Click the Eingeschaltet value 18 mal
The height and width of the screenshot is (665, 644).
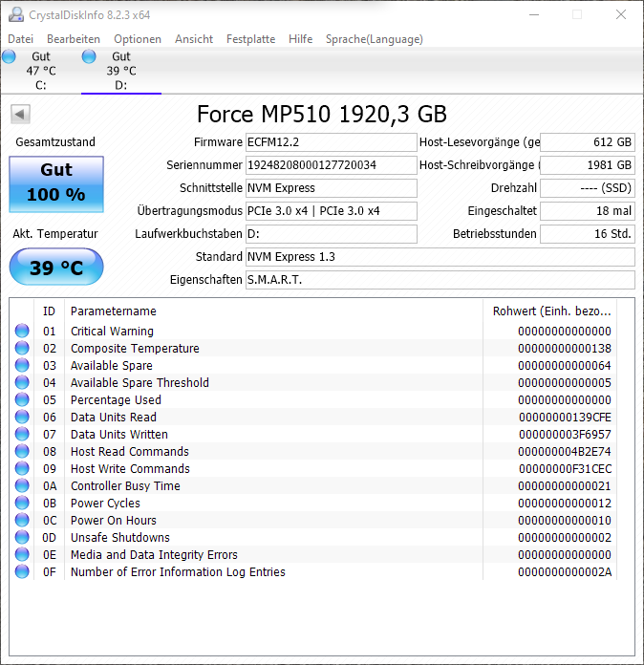click(588, 211)
